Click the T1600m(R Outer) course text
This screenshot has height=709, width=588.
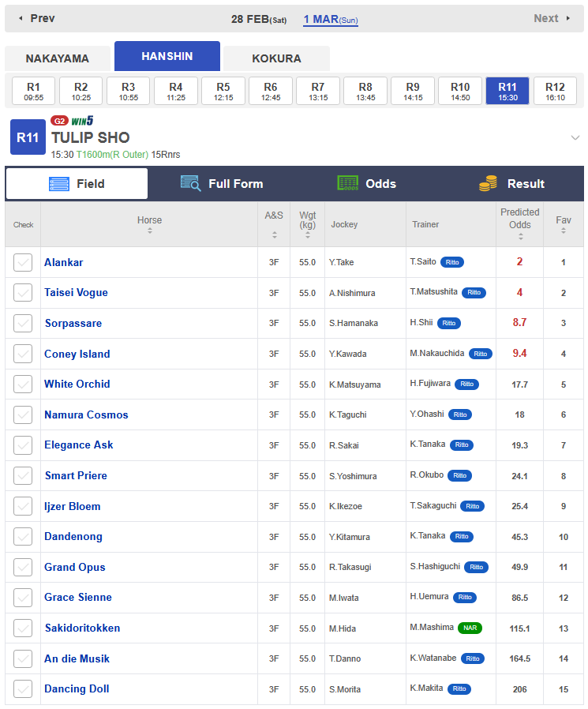pos(112,155)
